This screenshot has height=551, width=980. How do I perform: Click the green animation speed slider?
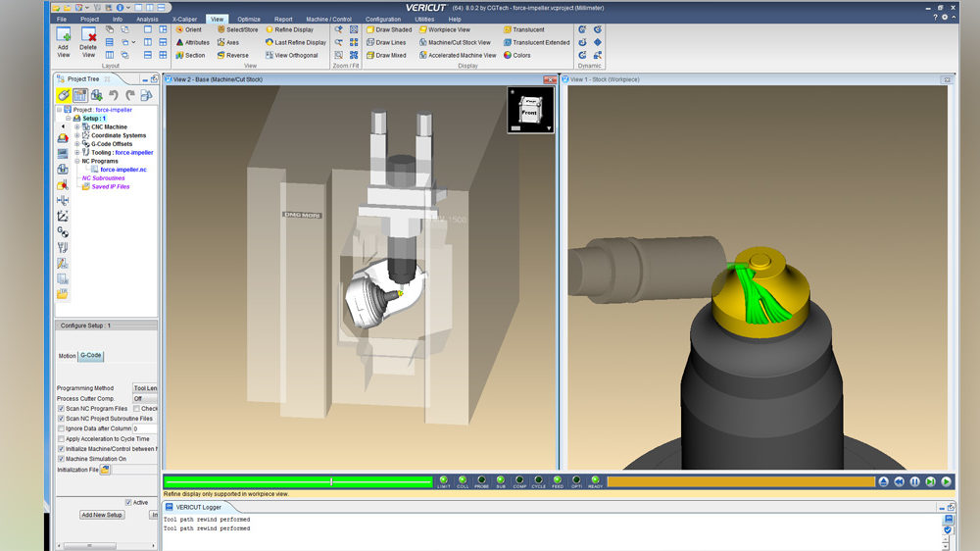(298, 481)
